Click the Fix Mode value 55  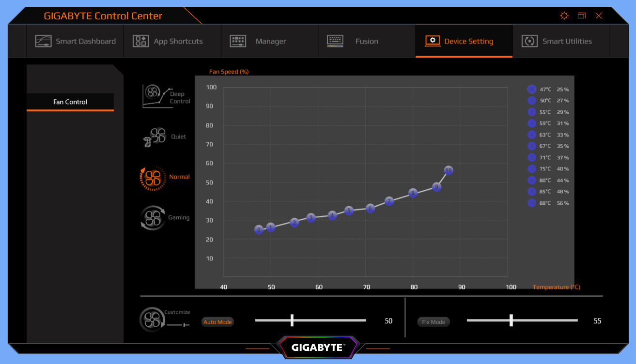pos(597,321)
